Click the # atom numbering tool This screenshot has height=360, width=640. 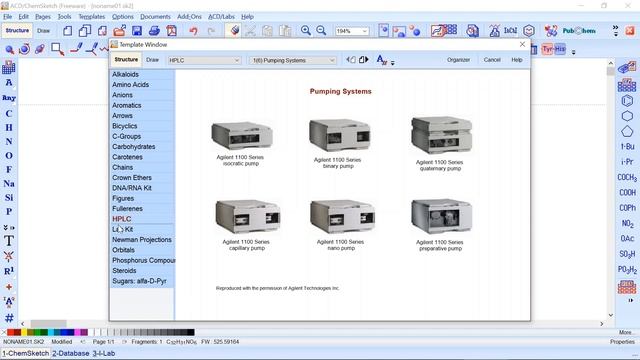point(9,318)
